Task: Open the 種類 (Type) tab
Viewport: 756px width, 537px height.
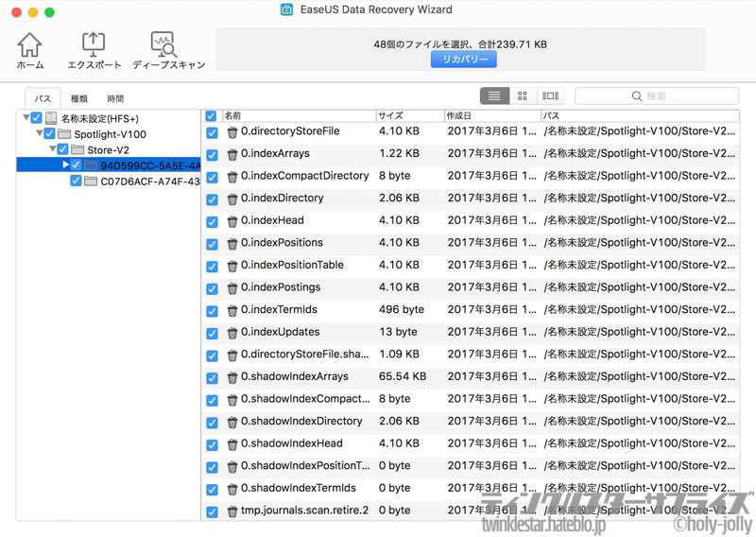Action: 79,99
